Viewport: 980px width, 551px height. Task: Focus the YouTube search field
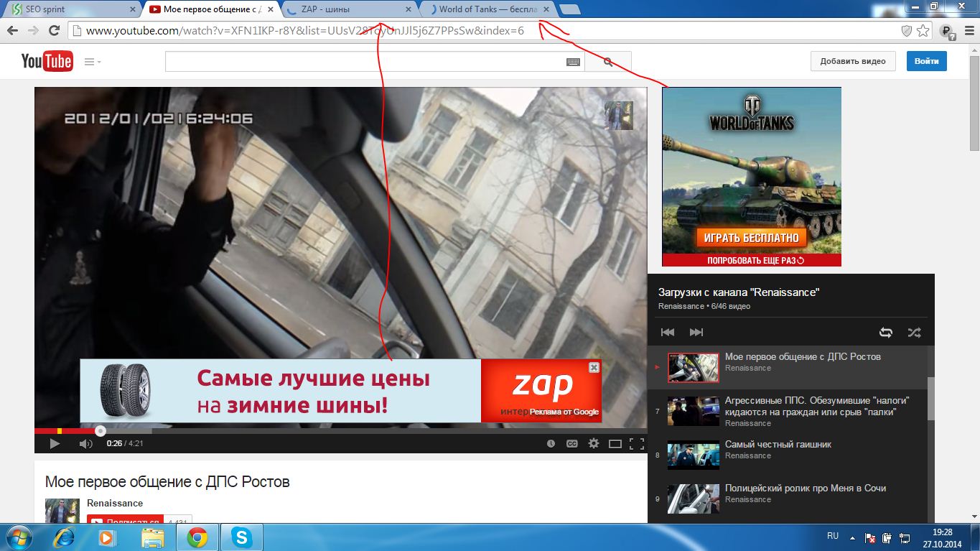[x=365, y=62]
